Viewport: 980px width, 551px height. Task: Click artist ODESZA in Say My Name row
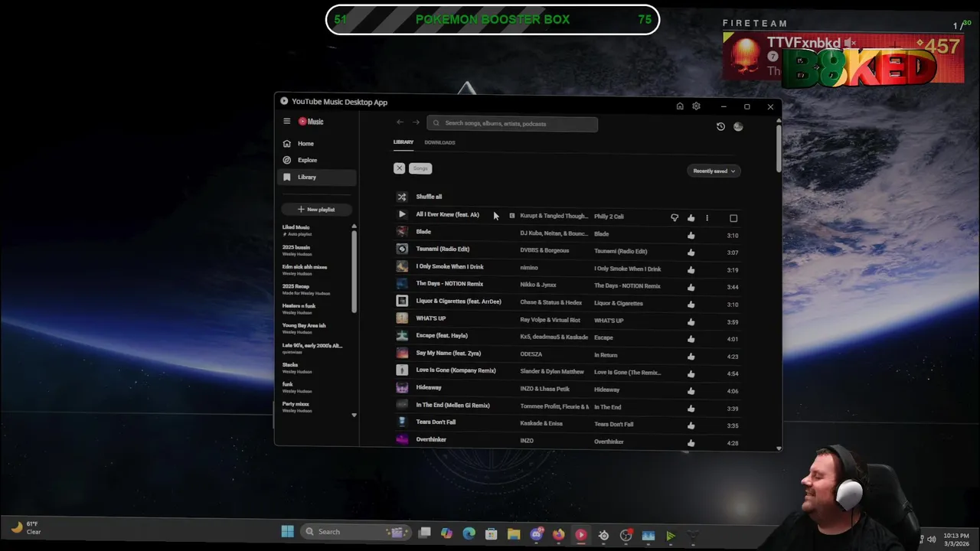(x=531, y=354)
